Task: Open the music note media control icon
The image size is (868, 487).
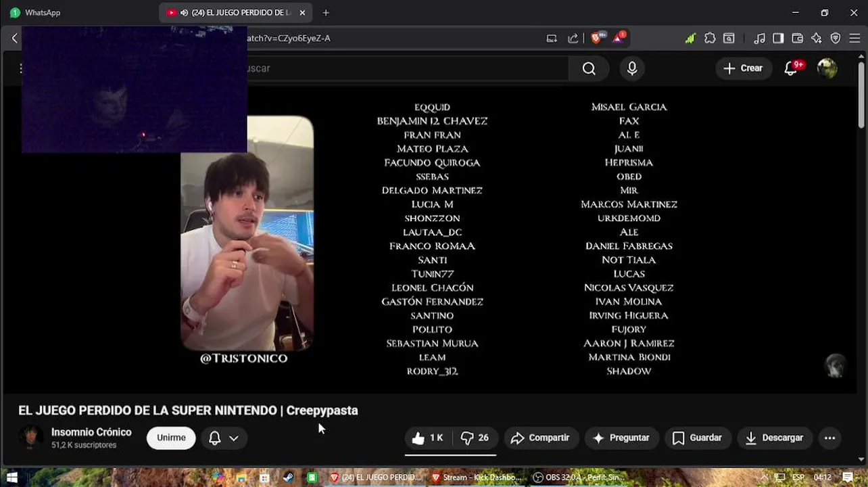Action: (759, 39)
